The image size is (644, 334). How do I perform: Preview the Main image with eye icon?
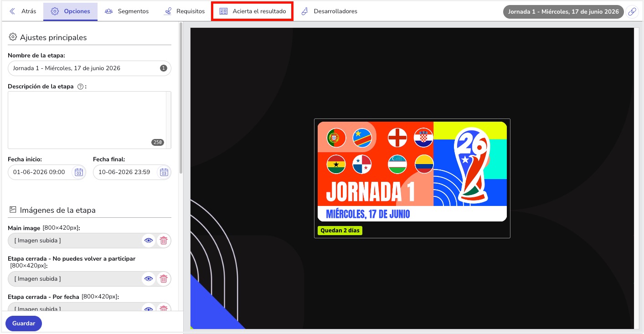[x=149, y=241]
